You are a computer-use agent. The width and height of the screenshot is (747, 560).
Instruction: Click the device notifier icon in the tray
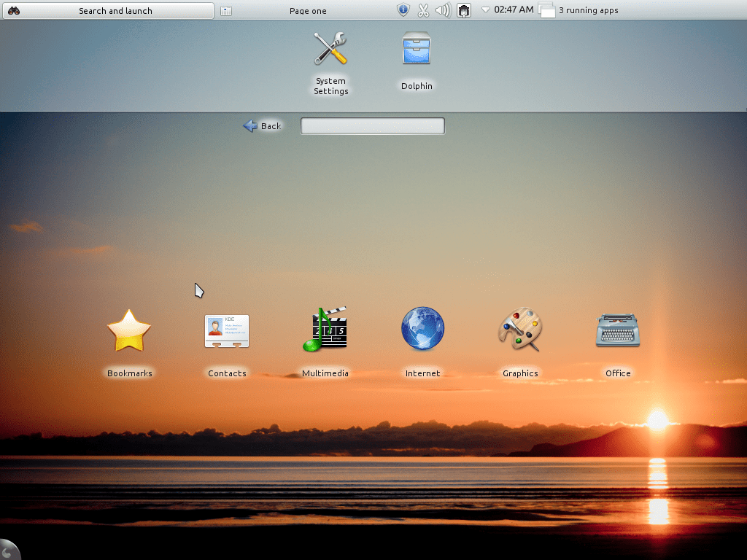tap(464, 10)
